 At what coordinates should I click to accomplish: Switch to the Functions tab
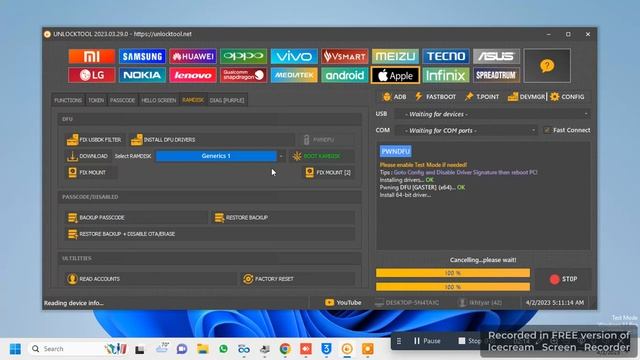(x=68, y=100)
